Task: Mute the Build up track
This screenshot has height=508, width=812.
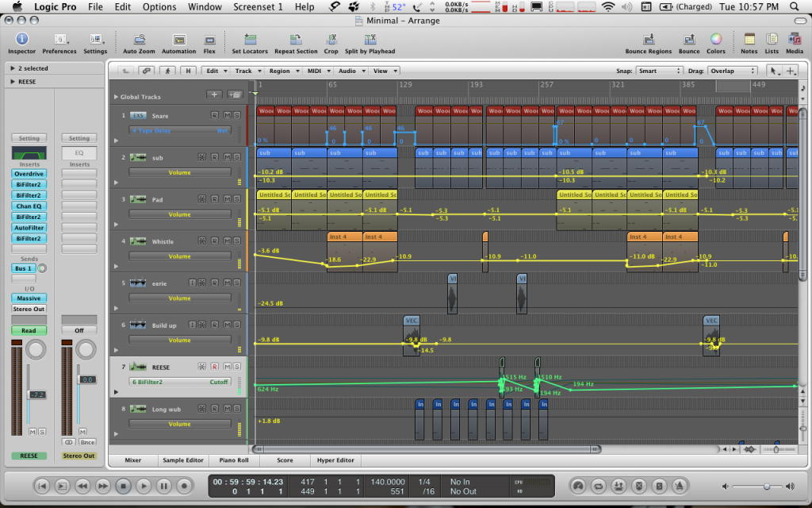Action: pyautogui.click(x=228, y=325)
